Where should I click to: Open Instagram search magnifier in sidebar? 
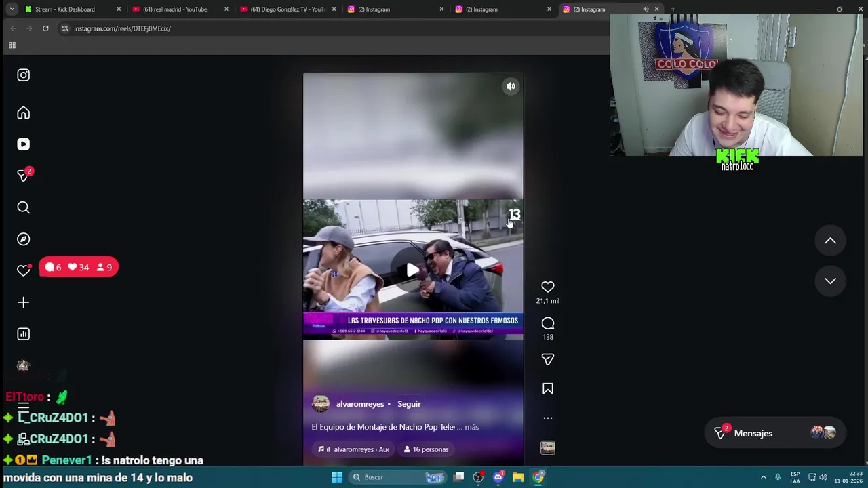(24, 207)
